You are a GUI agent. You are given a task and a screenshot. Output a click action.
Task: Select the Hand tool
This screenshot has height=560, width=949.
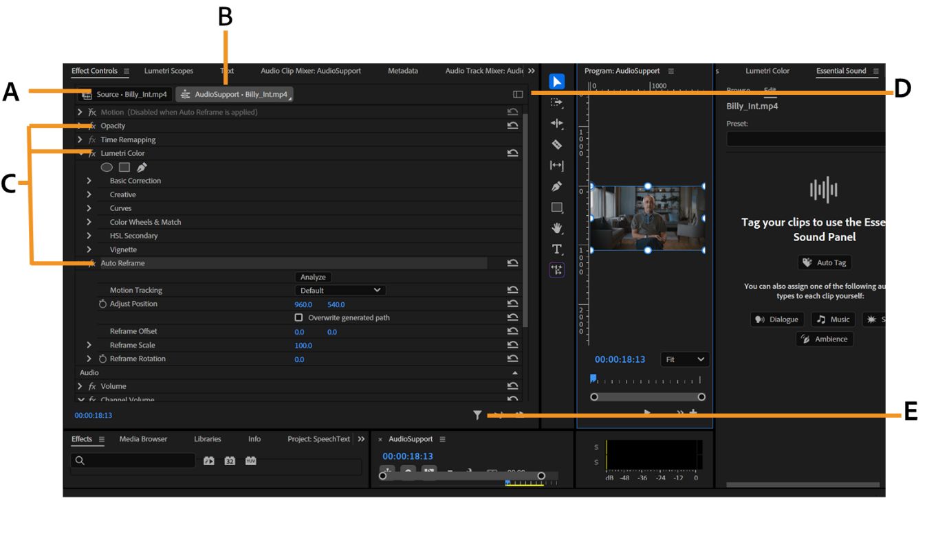pos(556,228)
